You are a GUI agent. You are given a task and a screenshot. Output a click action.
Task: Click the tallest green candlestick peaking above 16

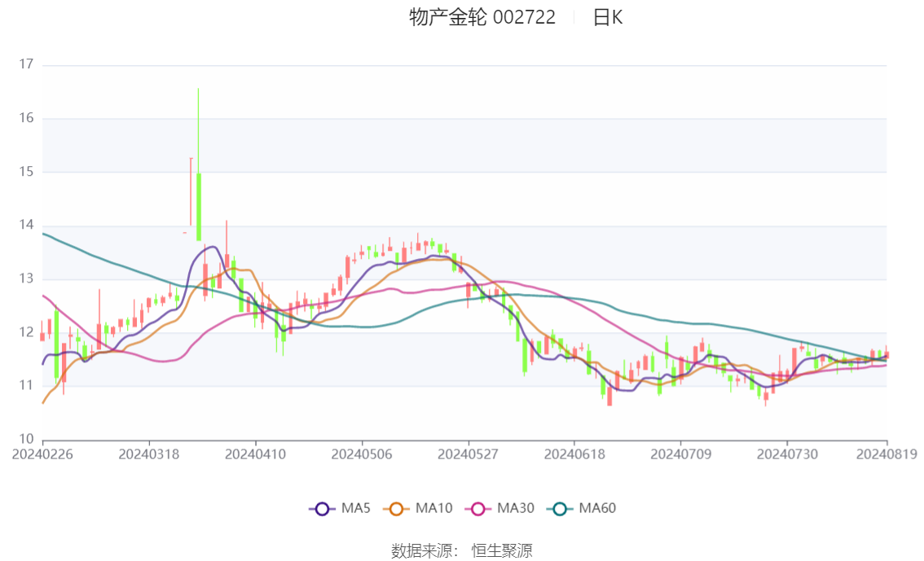[x=199, y=206]
